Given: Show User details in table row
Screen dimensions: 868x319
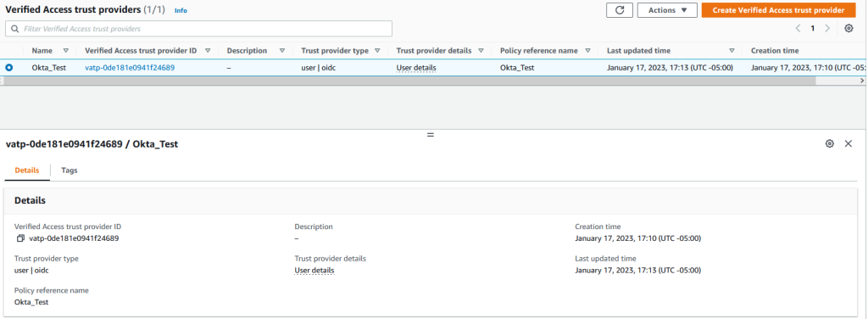Looking at the screenshot, I should 416,68.
